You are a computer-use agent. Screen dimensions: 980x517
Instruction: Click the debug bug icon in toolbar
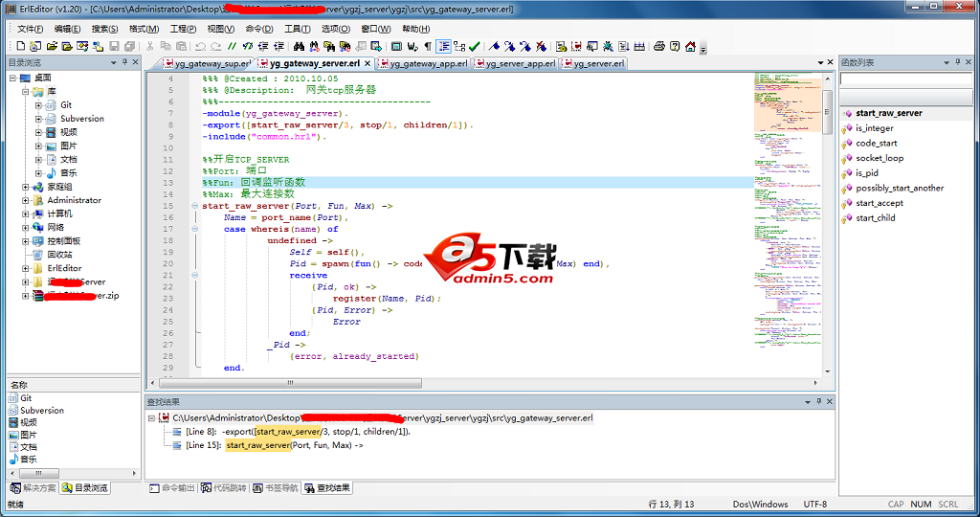pyautogui.click(x=608, y=46)
